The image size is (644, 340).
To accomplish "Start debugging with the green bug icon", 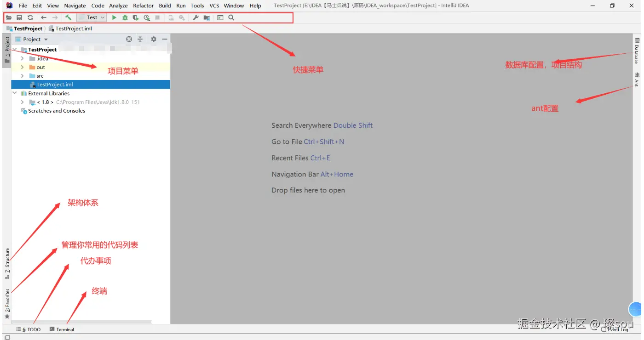I will pos(125,17).
